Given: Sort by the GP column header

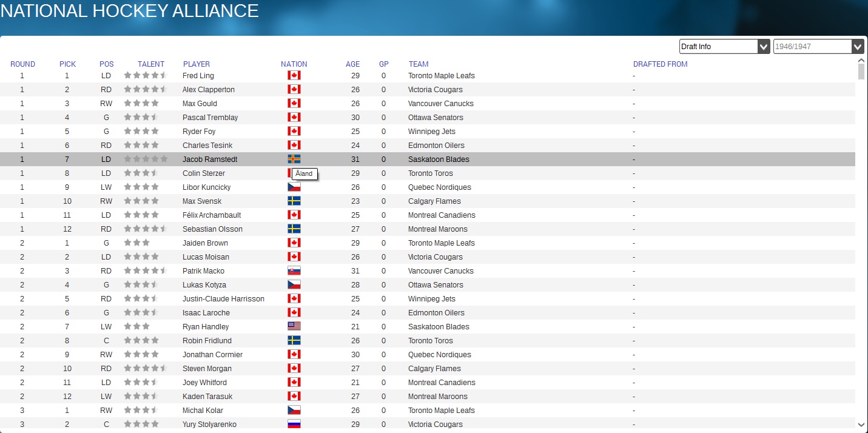Looking at the screenshot, I should (x=384, y=64).
